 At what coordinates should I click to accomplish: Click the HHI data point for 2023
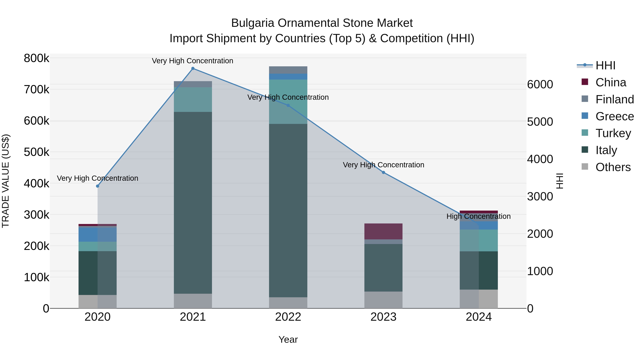(384, 172)
